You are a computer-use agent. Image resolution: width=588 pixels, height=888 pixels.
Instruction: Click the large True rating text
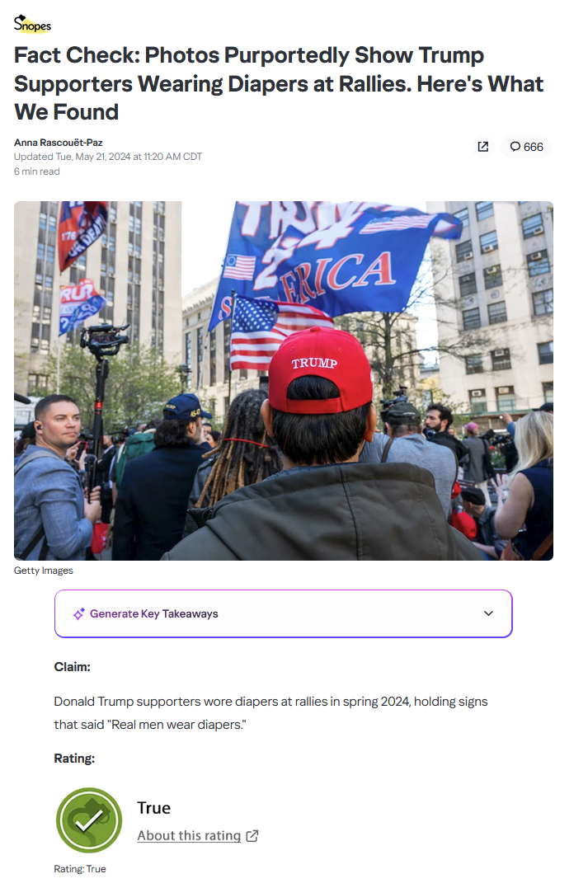pyautogui.click(x=153, y=807)
